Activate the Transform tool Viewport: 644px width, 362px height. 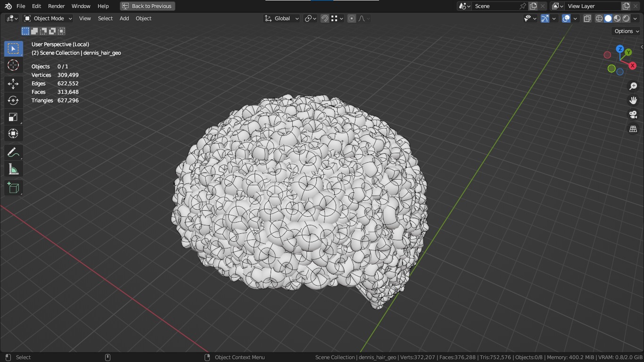(13, 133)
